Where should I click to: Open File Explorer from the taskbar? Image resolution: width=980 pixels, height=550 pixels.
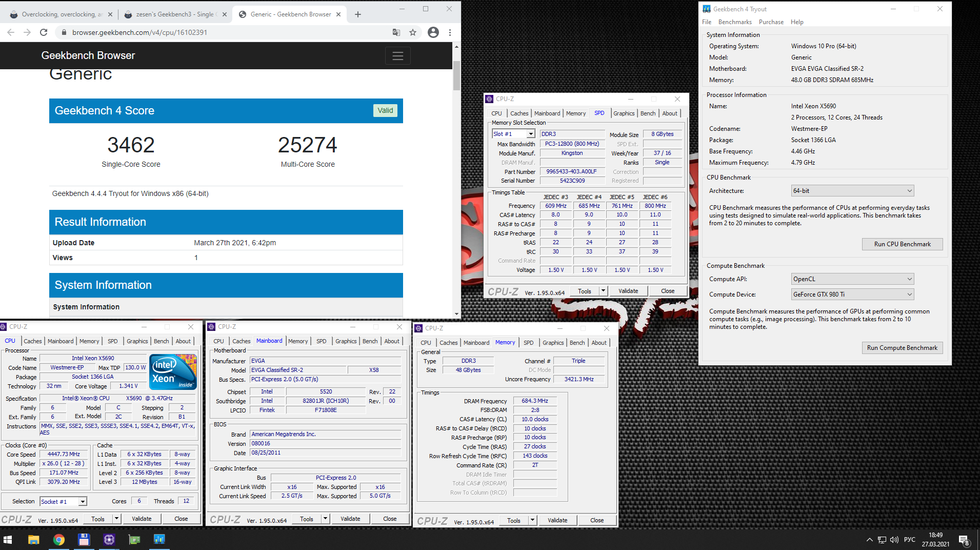[x=33, y=539]
